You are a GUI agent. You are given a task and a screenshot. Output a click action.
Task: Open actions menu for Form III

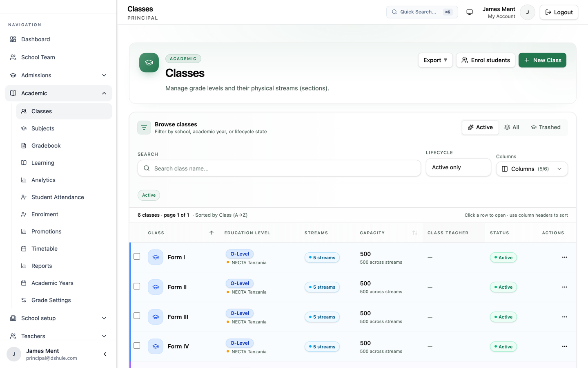click(565, 317)
